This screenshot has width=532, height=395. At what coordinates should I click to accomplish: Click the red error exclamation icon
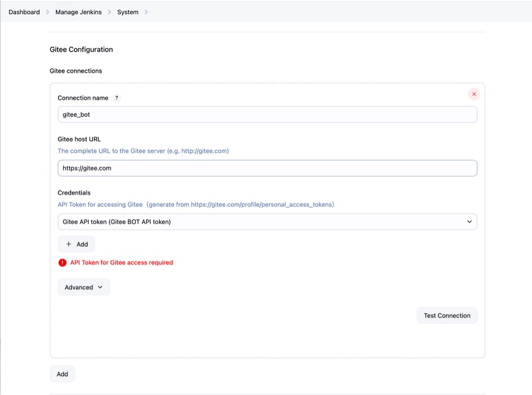click(x=62, y=263)
